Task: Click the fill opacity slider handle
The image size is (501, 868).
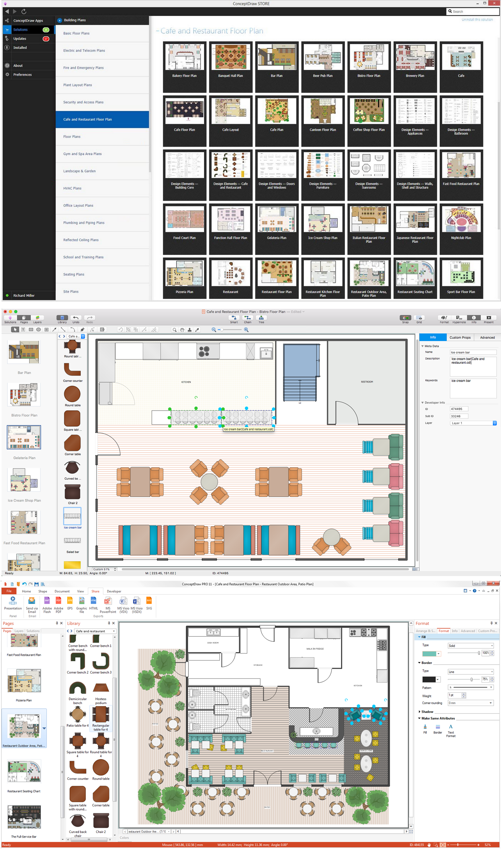Action: (479, 653)
